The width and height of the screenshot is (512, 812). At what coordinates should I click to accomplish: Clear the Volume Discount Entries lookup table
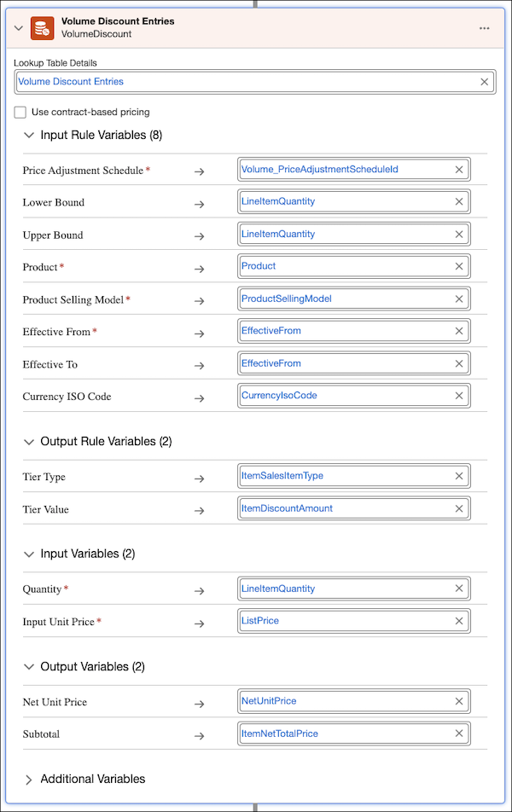click(x=485, y=82)
